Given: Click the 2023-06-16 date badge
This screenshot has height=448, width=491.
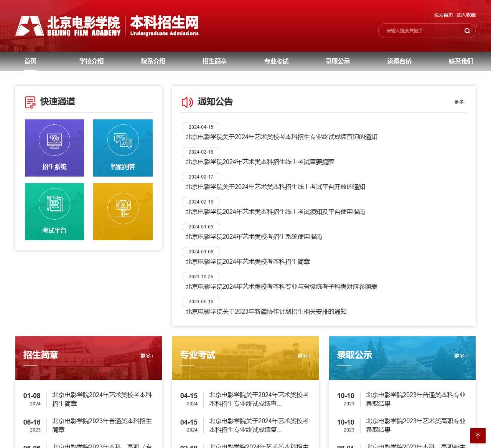Looking at the screenshot, I should [201, 302].
